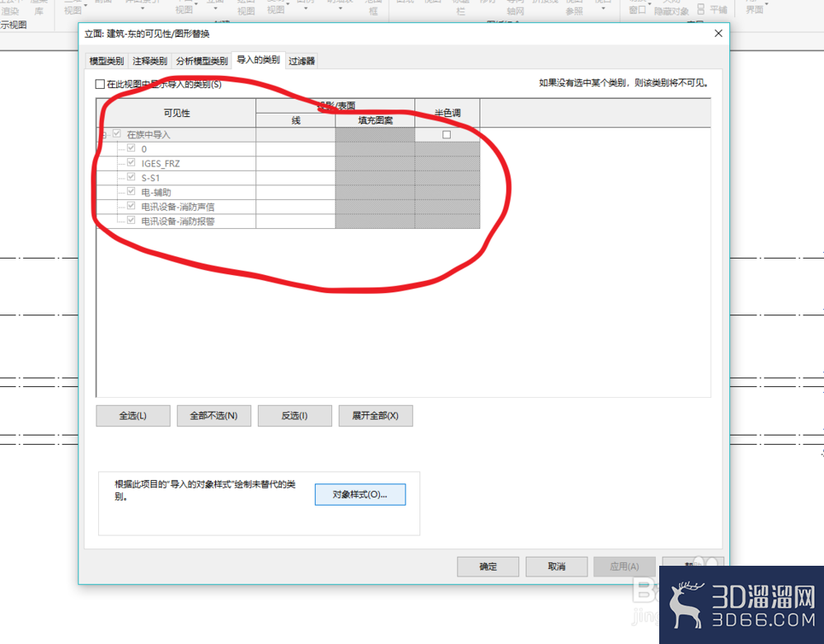Expand all with 展开全部(X) button
This screenshot has width=824, height=644.
pos(376,416)
